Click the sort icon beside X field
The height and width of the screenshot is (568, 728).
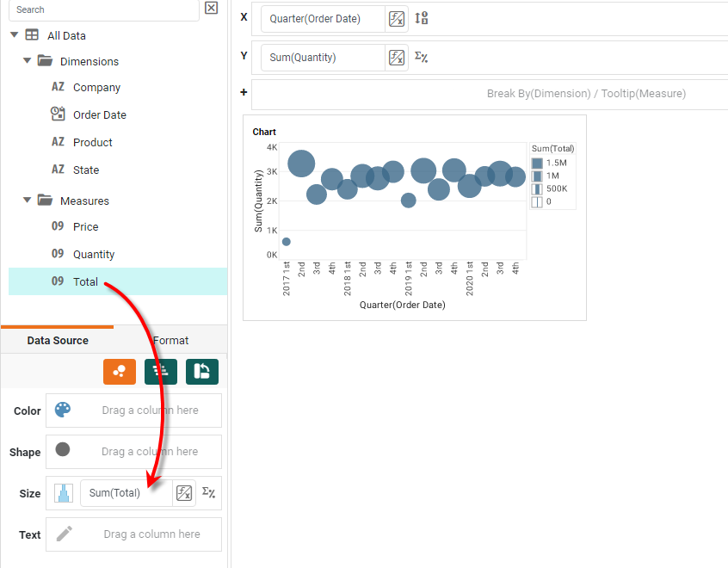pyautogui.click(x=422, y=19)
